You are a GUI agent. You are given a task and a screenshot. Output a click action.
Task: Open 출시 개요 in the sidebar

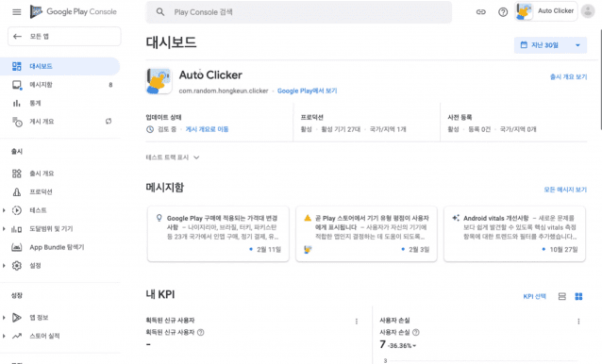[59, 174]
